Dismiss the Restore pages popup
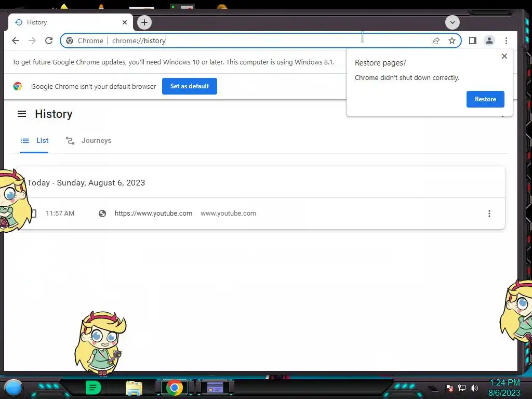Screen dimensions: 532x399 tap(504, 56)
